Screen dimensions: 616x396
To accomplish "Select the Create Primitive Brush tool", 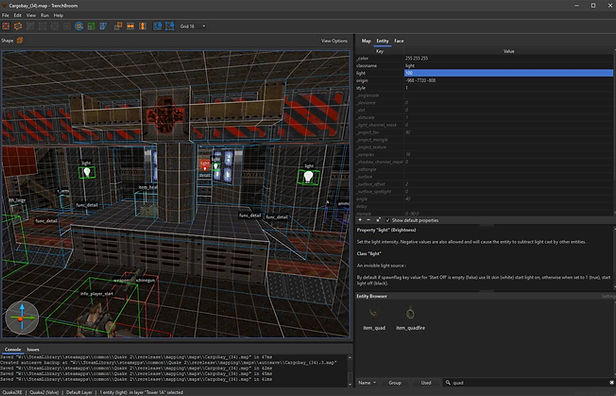I will [18, 26].
